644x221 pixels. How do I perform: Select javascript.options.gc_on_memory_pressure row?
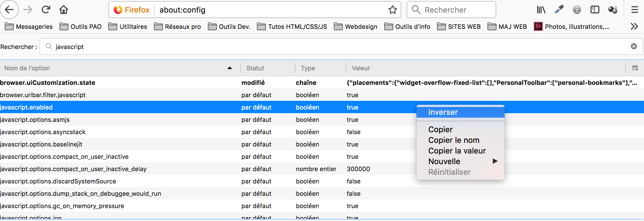tap(322, 206)
